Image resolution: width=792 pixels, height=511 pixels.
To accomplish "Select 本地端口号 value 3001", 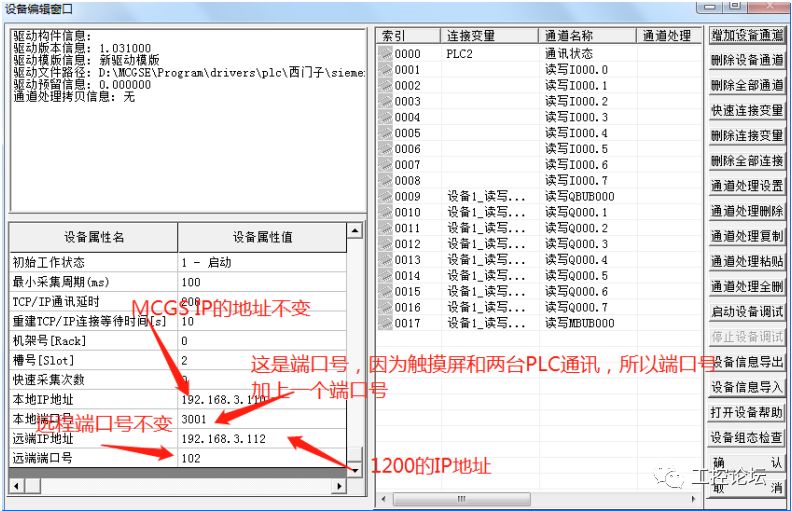I will point(262,419).
